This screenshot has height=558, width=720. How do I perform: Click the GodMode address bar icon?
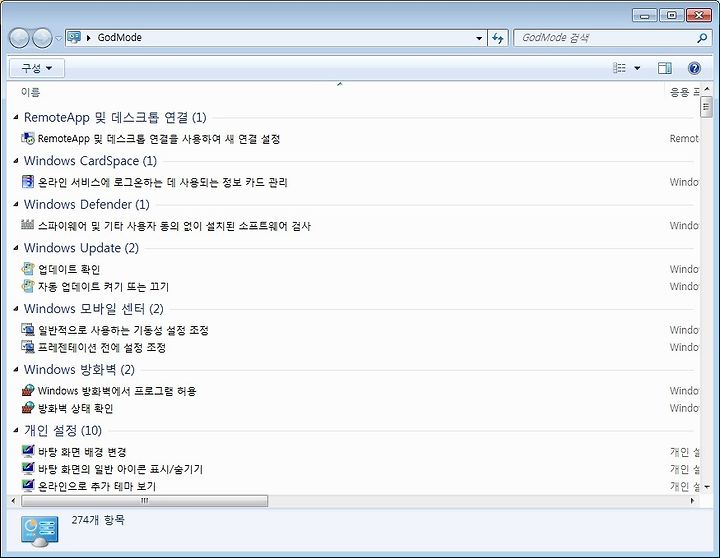[74, 38]
